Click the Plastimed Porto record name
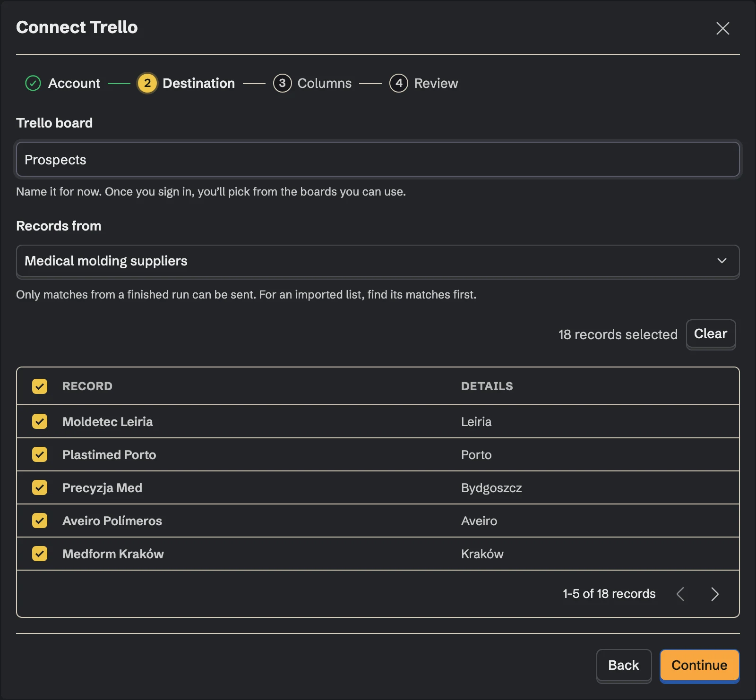Screen dimensions: 756x700 [109, 454]
